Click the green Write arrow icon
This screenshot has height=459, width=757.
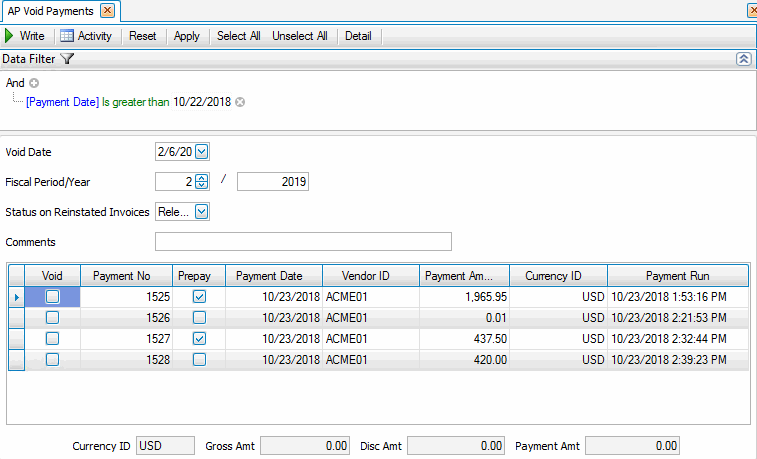10,36
